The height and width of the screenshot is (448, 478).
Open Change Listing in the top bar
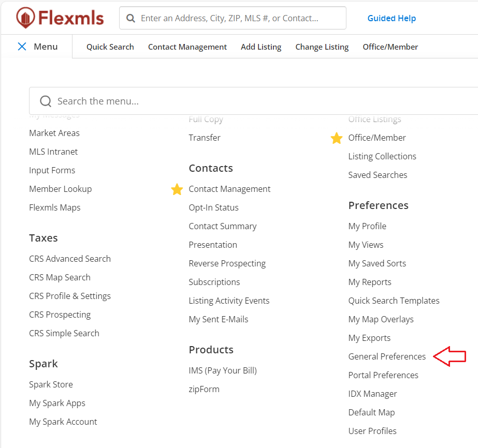(322, 47)
